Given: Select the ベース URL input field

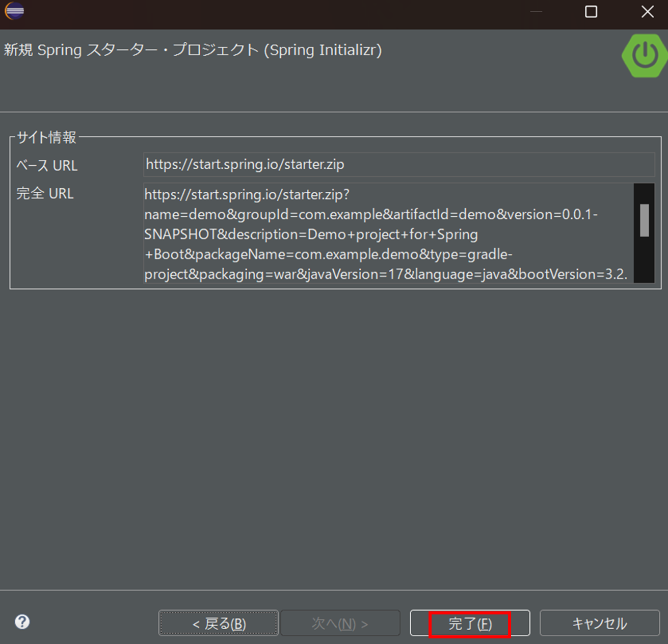Looking at the screenshot, I should (357, 164).
